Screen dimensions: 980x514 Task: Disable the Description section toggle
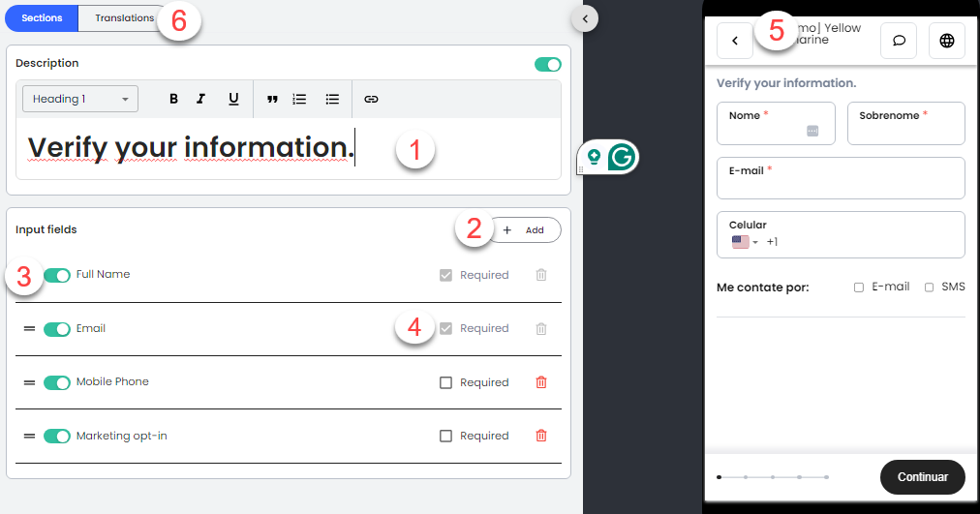(x=547, y=64)
